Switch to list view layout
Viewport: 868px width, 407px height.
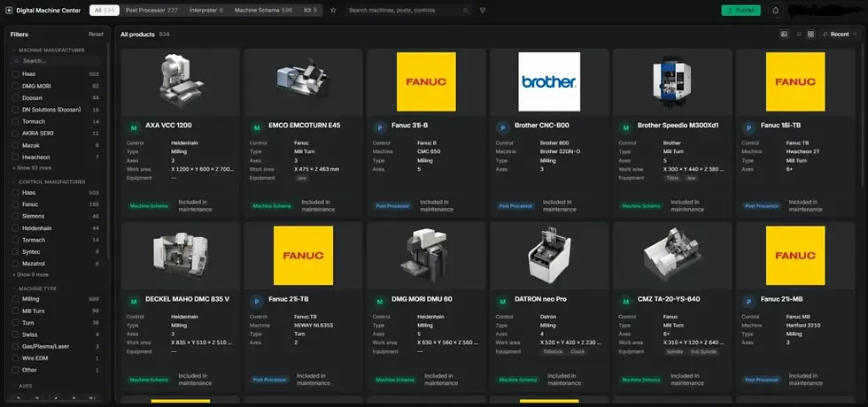click(799, 35)
